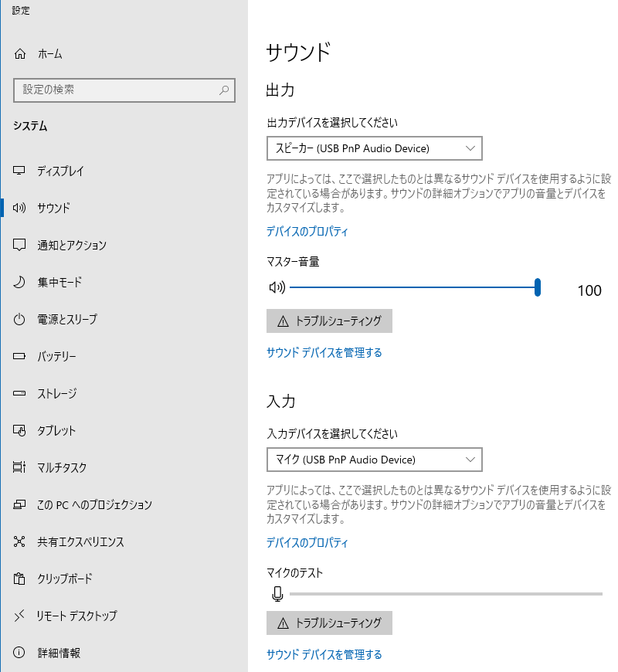This screenshot has width=618, height=672.
Task: Click the microphone icon under マイクのテスト
Action: coord(278,593)
